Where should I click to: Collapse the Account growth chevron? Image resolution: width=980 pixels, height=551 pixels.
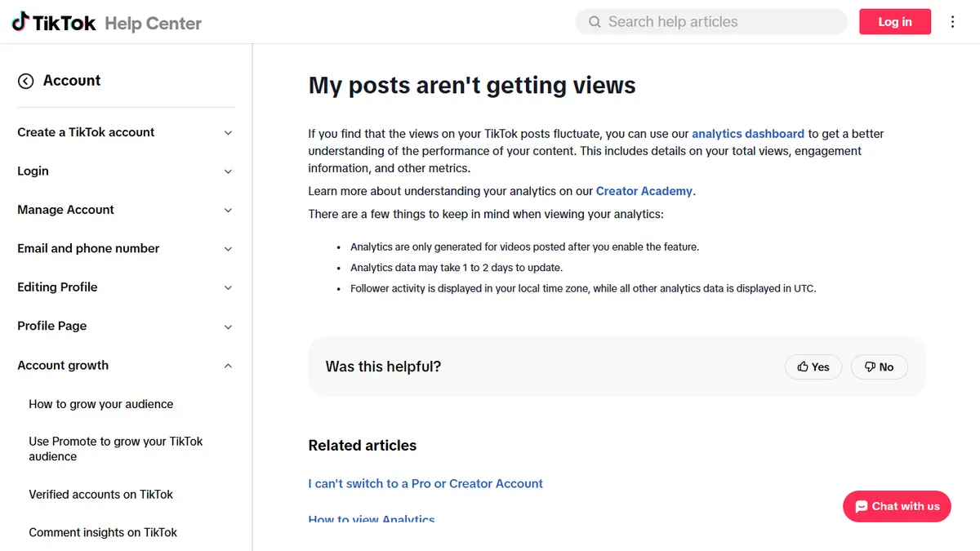[x=228, y=366]
